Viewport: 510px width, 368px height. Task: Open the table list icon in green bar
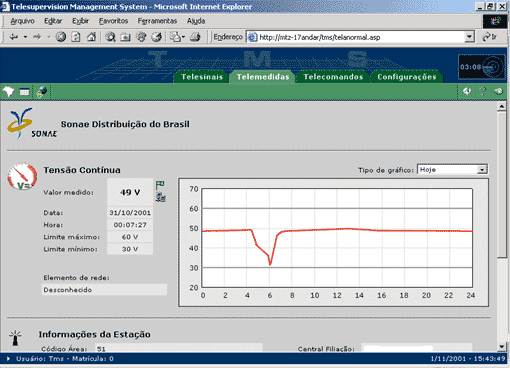24,92
